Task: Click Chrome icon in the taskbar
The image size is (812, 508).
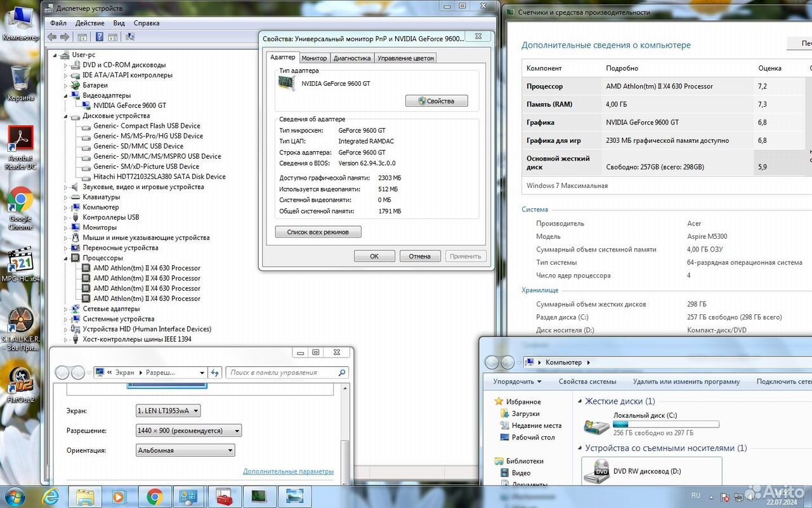Action: (x=154, y=496)
